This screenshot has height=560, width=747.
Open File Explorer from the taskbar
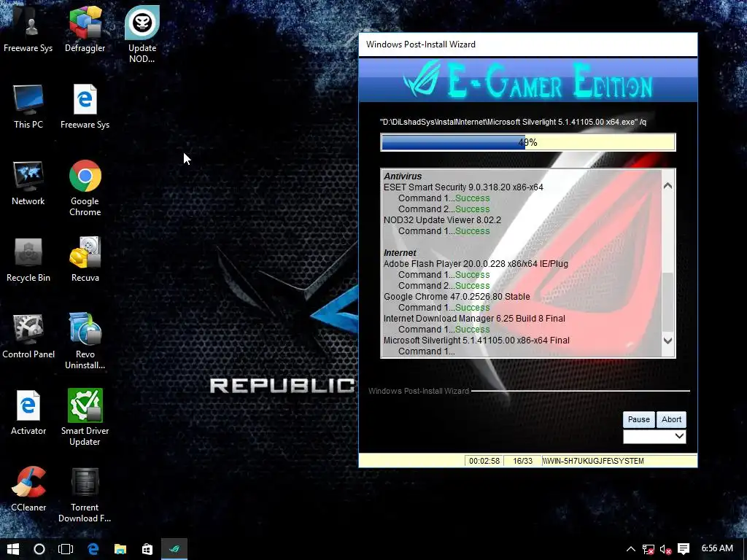(x=120, y=549)
